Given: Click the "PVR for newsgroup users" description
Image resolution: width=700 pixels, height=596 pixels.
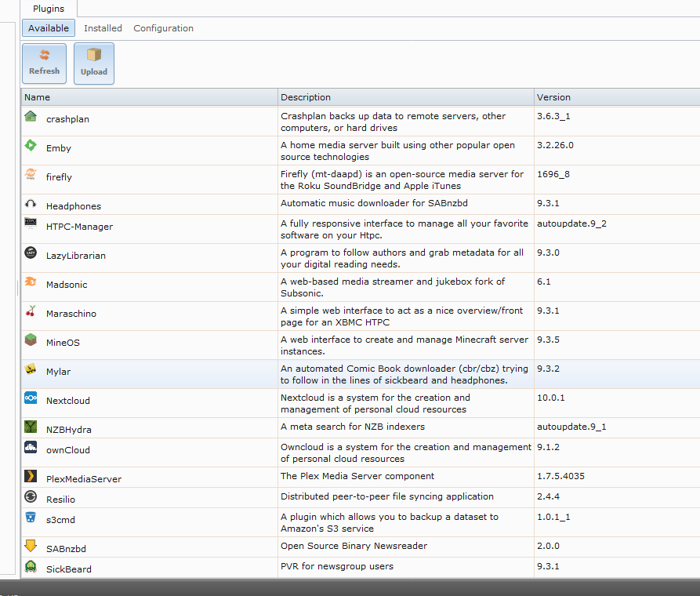Looking at the screenshot, I should pos(337,566).
